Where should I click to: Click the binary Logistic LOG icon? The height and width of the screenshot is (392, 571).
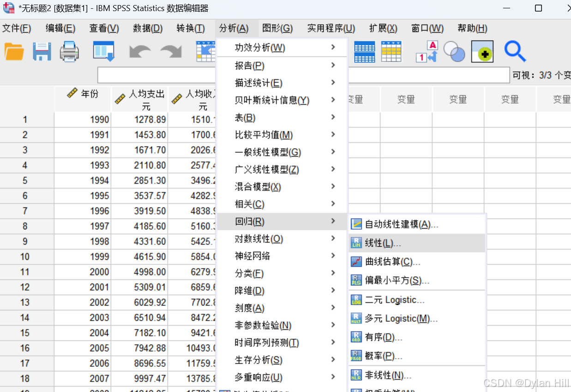pyautogui.click(x=356, y=300)
